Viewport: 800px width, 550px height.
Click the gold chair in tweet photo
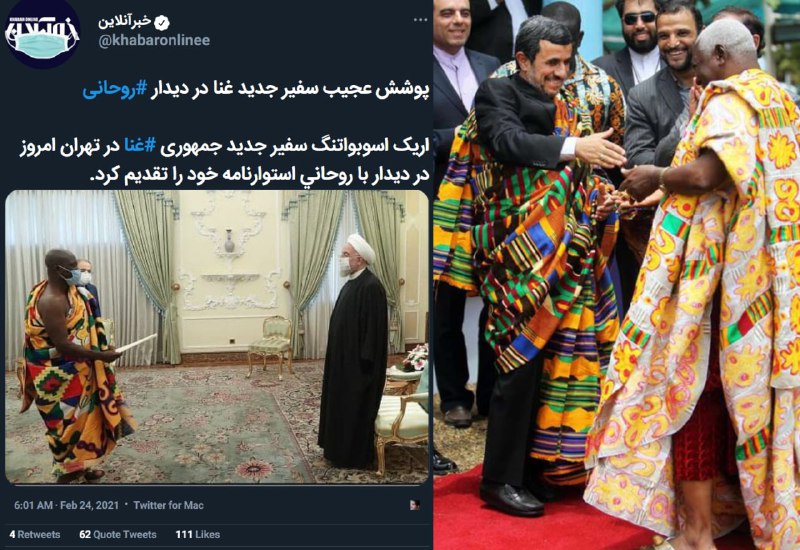point(270,346)
